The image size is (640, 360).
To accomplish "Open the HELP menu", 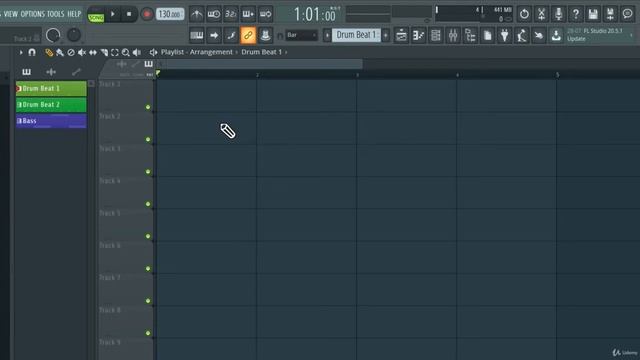I will (x=74, y=14).
